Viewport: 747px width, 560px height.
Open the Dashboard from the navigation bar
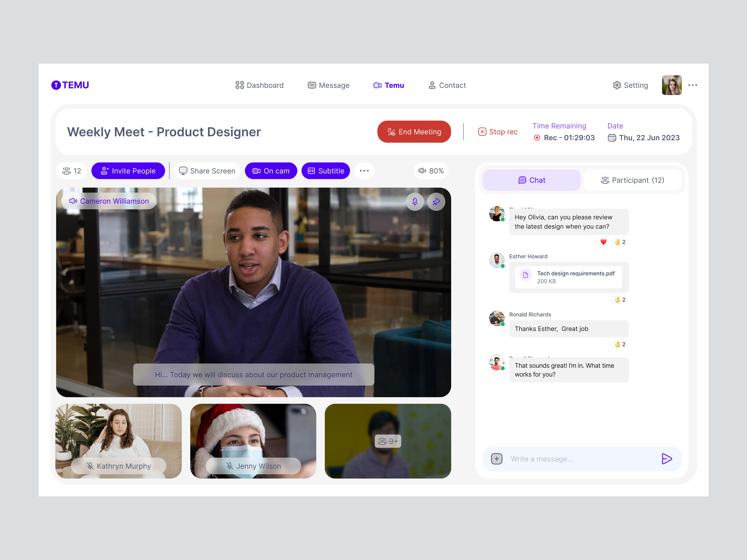(259, 85)
